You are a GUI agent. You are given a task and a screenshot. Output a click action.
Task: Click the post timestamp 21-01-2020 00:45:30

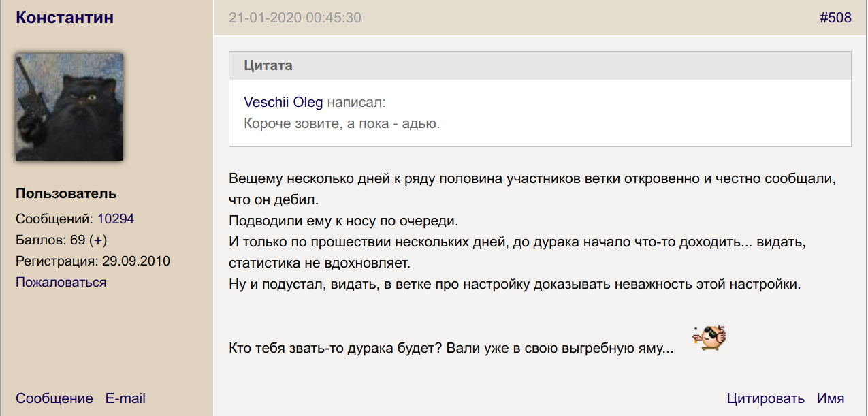[295, 18]
